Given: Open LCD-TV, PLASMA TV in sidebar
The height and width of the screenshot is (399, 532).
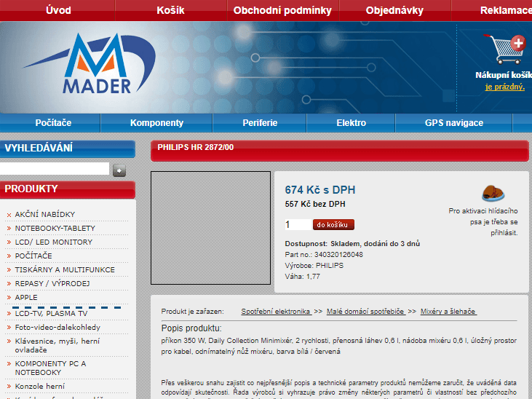Looking at the screenshot, I should [x=51, y=313].
